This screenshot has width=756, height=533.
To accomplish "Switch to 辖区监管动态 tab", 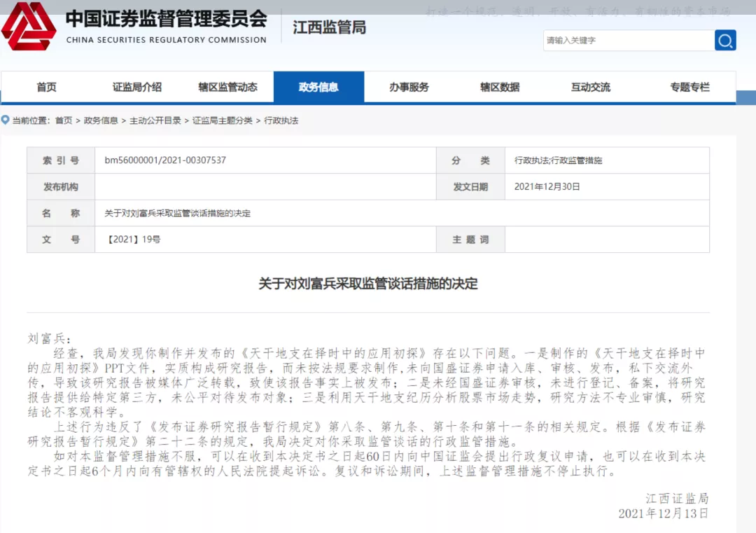I will click(x=227, y=88).
